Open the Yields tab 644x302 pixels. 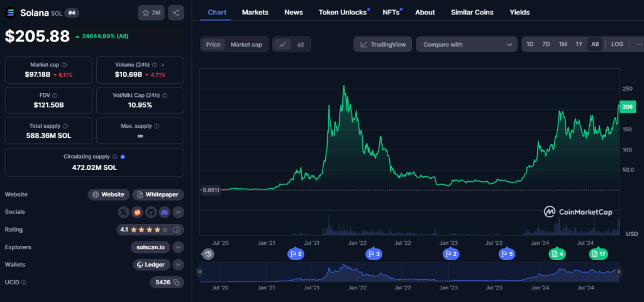coord(519,13)
